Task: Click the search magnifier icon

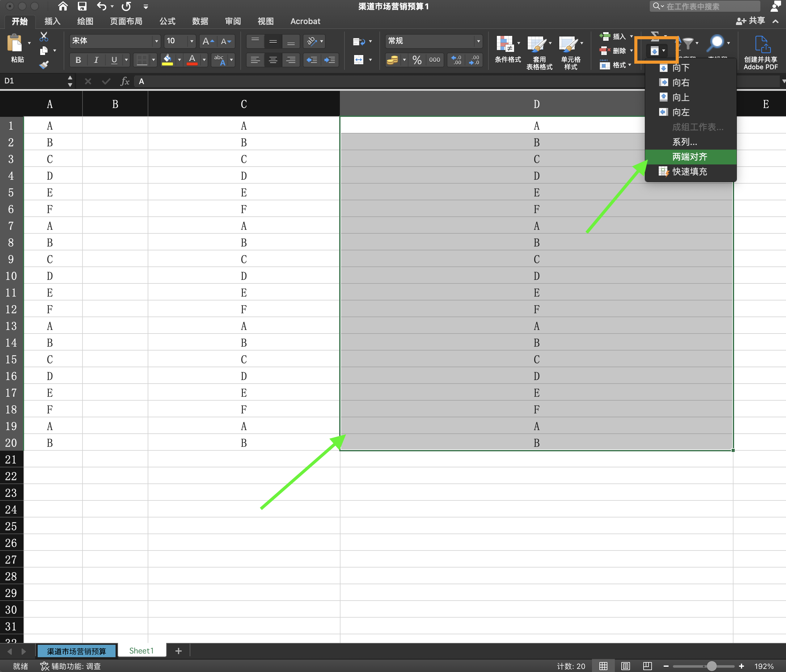Action: [x=716, y=43]
